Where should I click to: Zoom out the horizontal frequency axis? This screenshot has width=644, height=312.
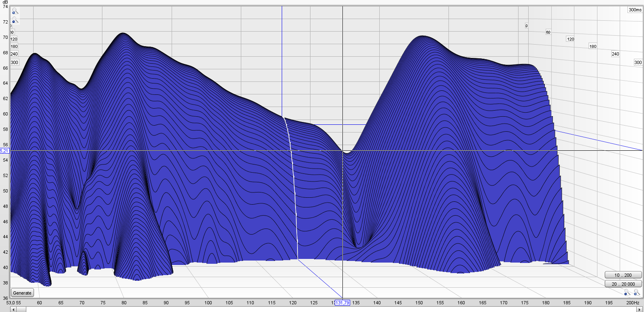coord(627,293)
